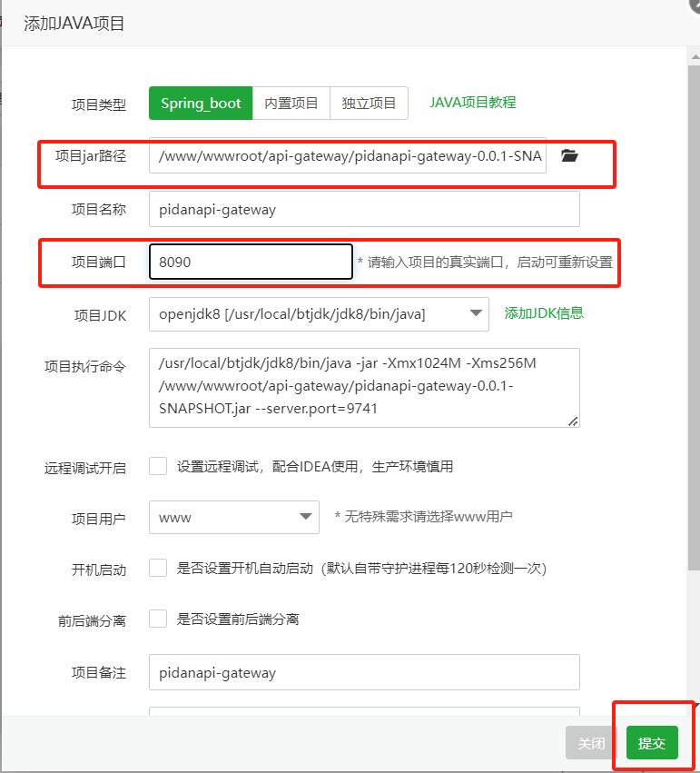700x773 pixels.
Task: Click the 添加JDK信息 link
Action: tap(544, 313)
